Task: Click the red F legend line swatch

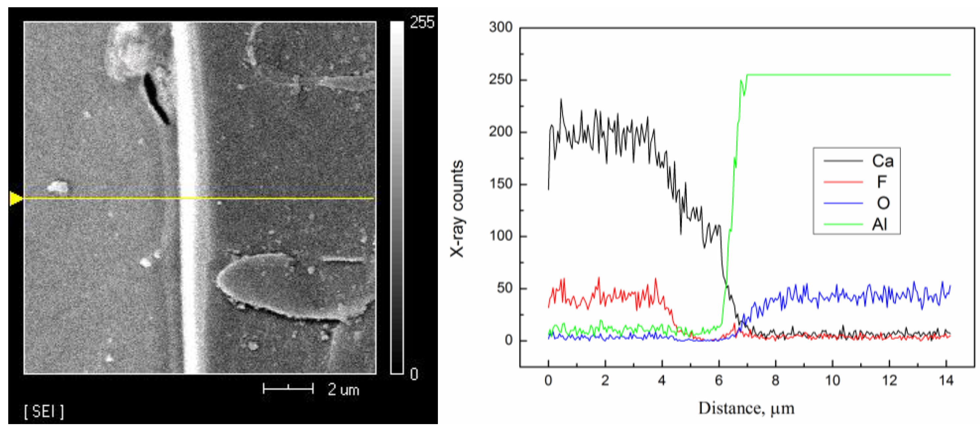Action: point(843,182)
